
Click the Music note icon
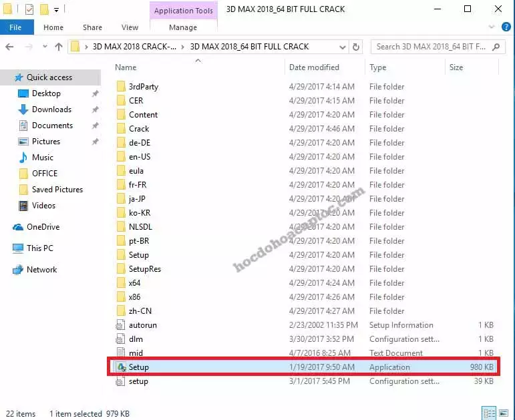point(23,158)
